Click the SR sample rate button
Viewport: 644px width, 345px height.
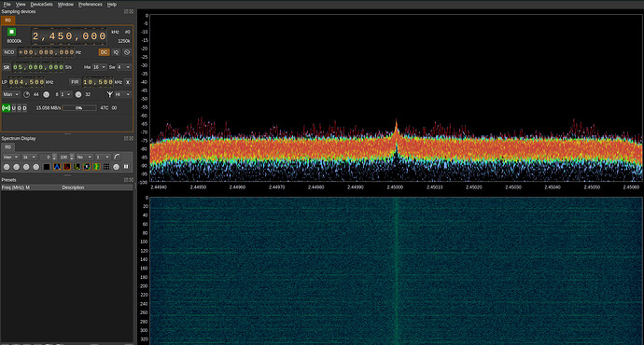(7, 67)
